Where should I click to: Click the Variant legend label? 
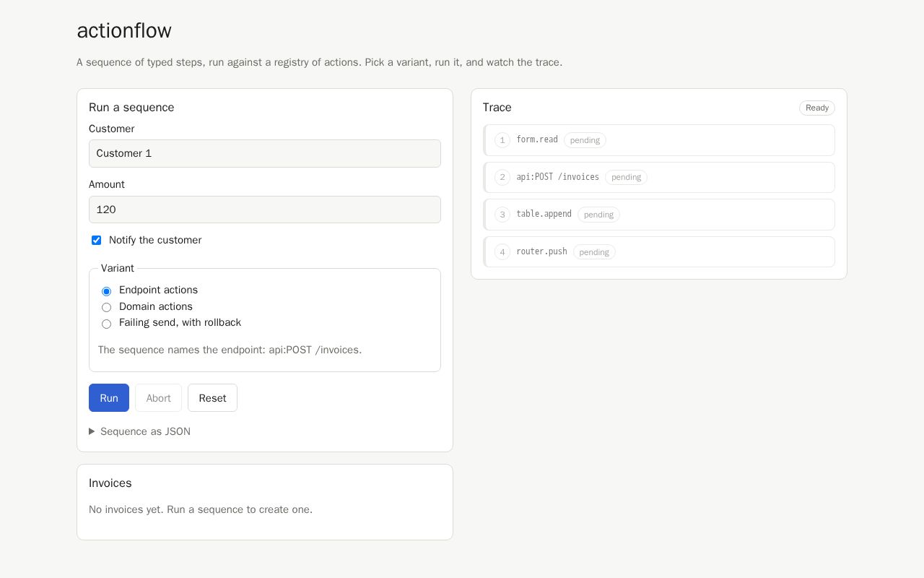click(118, 268)
